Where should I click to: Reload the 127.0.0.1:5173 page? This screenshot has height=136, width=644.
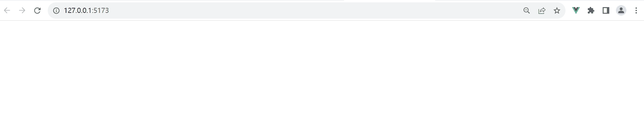(x=38, y=11)
